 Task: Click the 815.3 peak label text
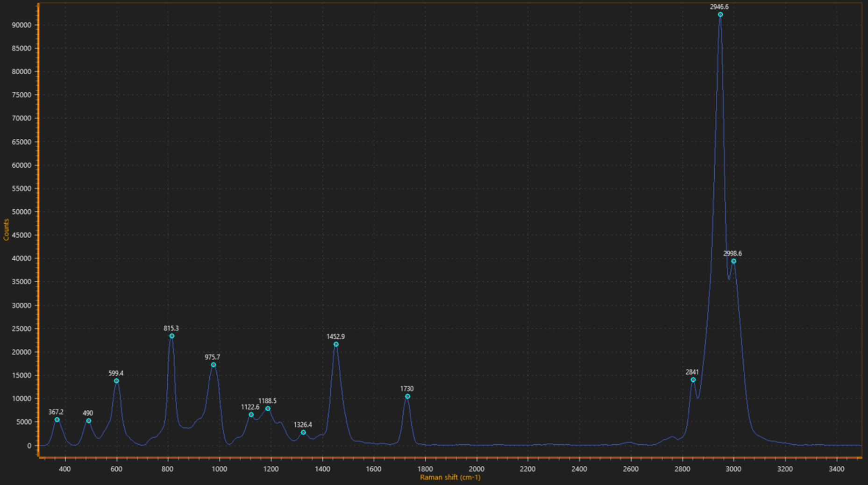tap(171, 328)
